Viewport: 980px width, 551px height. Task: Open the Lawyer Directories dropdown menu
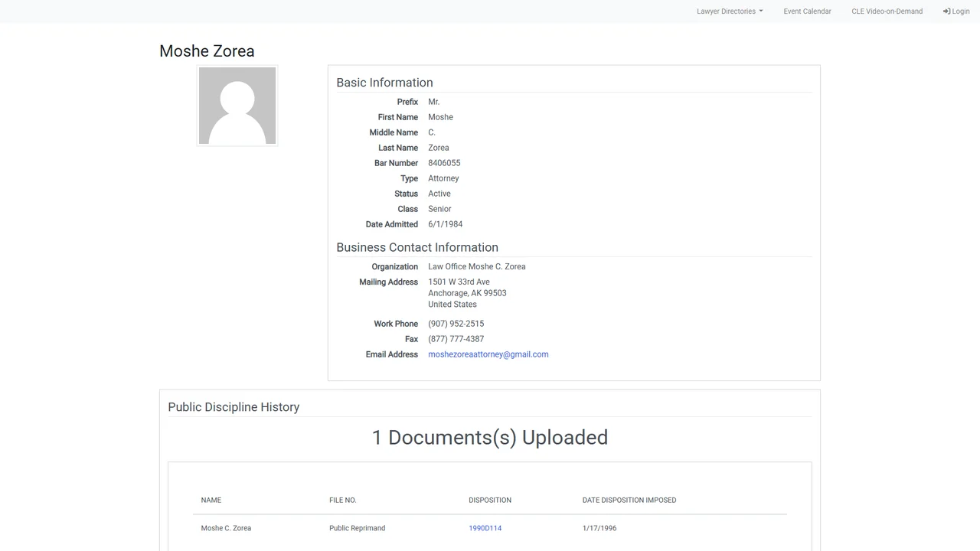click(730, 11)
